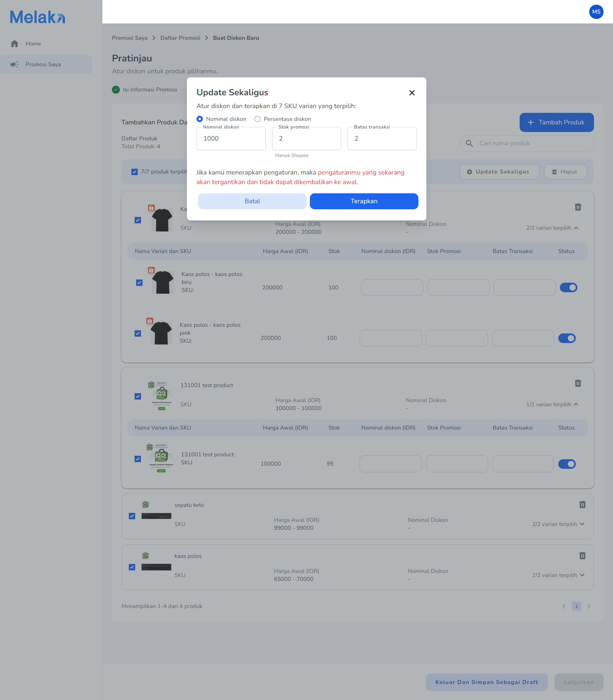The height and width of the screenshot is (700, 613).
Task: Click the green step check icon
Action: click(x=116, y=89)
